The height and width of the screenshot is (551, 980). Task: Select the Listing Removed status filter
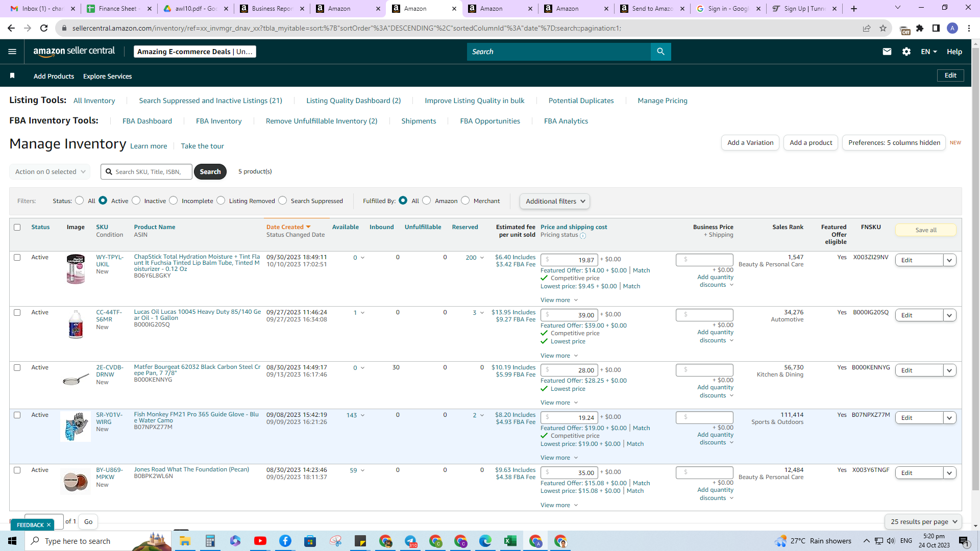[220, 201]
